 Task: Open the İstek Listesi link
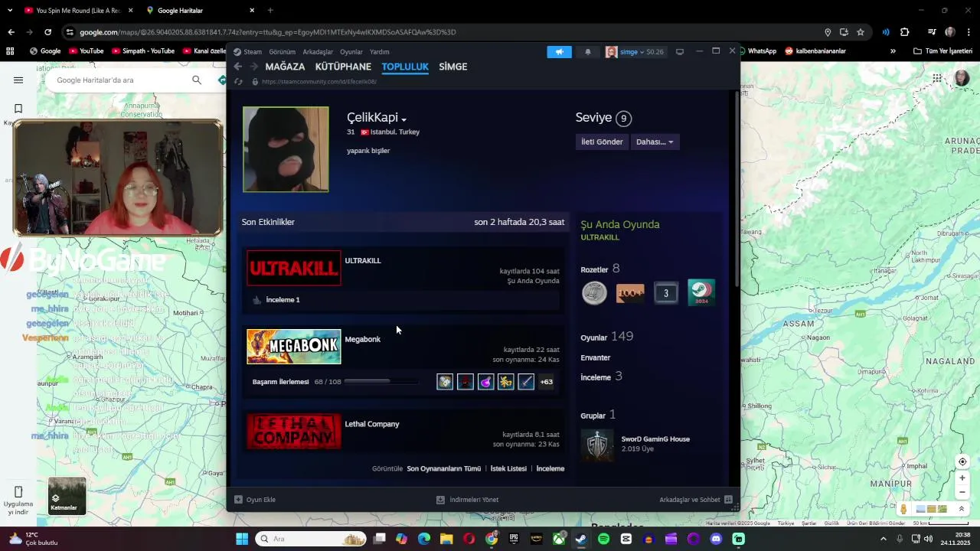(508, 468)
